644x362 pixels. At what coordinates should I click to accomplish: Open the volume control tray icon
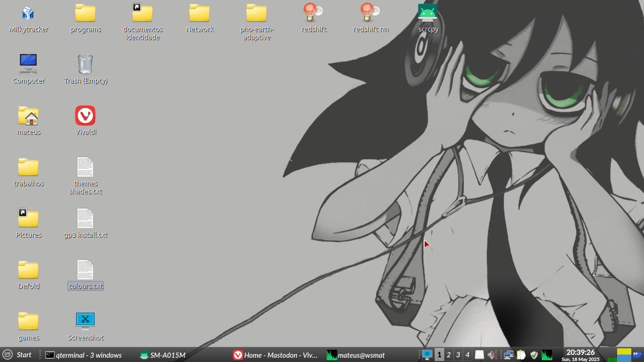(x=492, y=355)
